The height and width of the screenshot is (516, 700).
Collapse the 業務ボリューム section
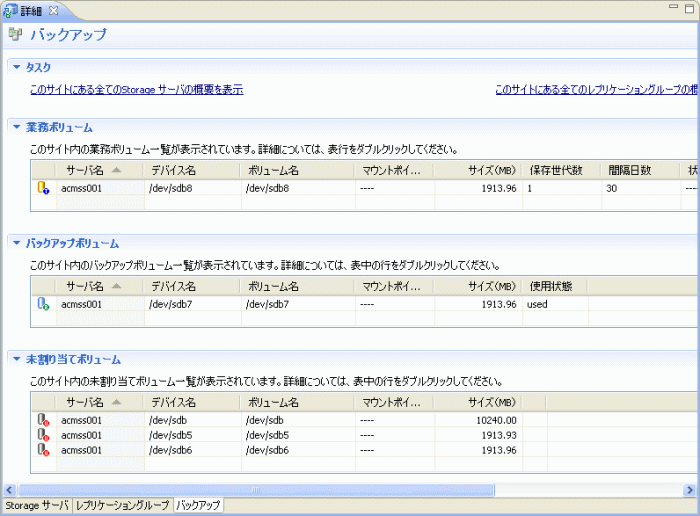17,127
